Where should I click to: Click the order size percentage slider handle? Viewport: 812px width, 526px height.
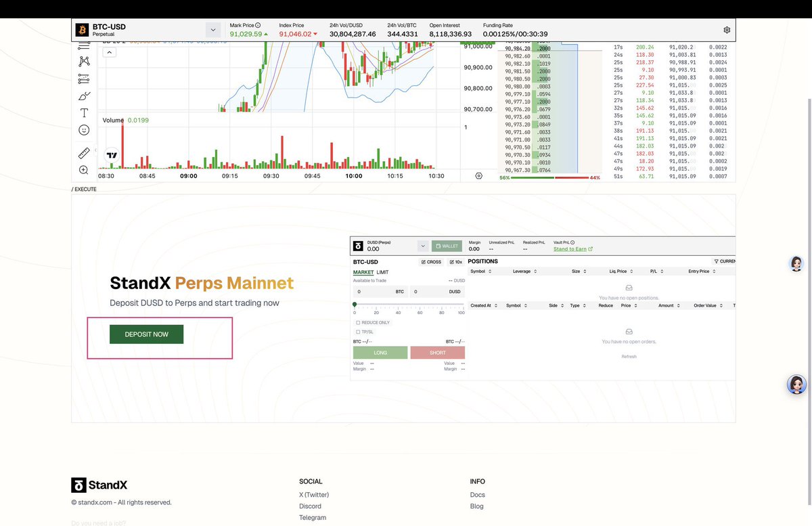click(355, 305)
